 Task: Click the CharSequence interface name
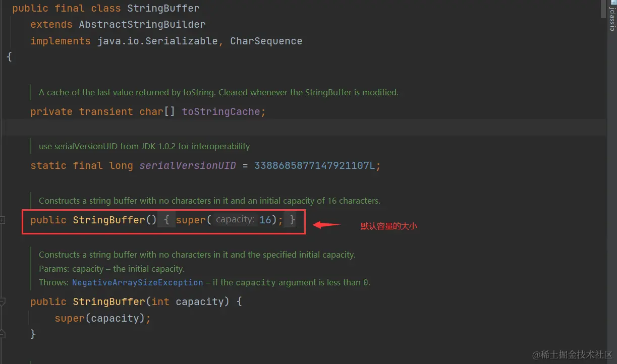266,41
